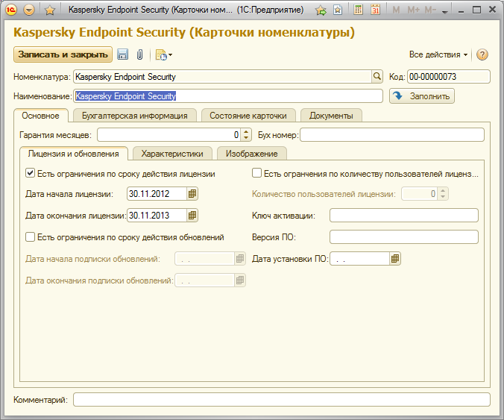The image size is (504, 420).
Task: Click down arrow of Количество пользователей лицензии
Action: (x=443, y=197)
